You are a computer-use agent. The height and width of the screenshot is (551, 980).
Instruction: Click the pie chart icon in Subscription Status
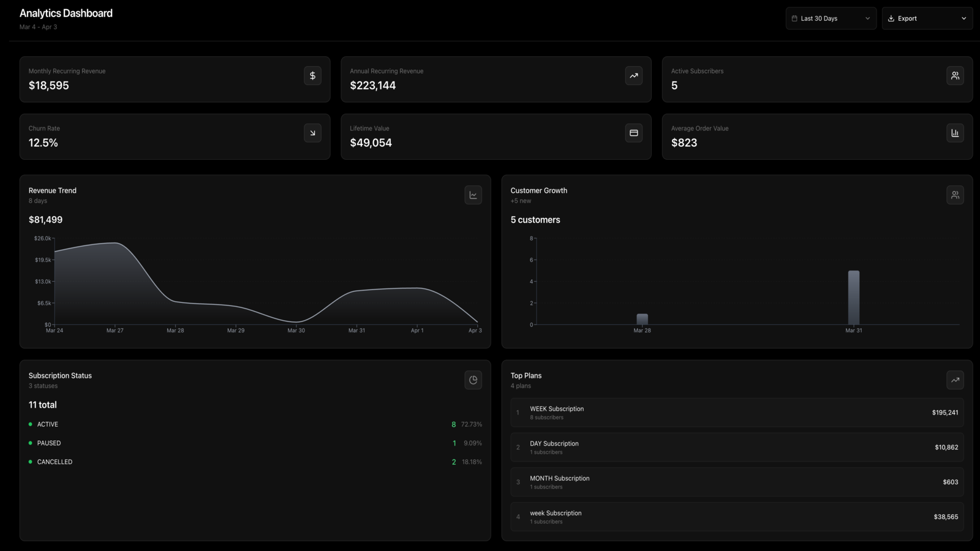[x=473, y=380]
